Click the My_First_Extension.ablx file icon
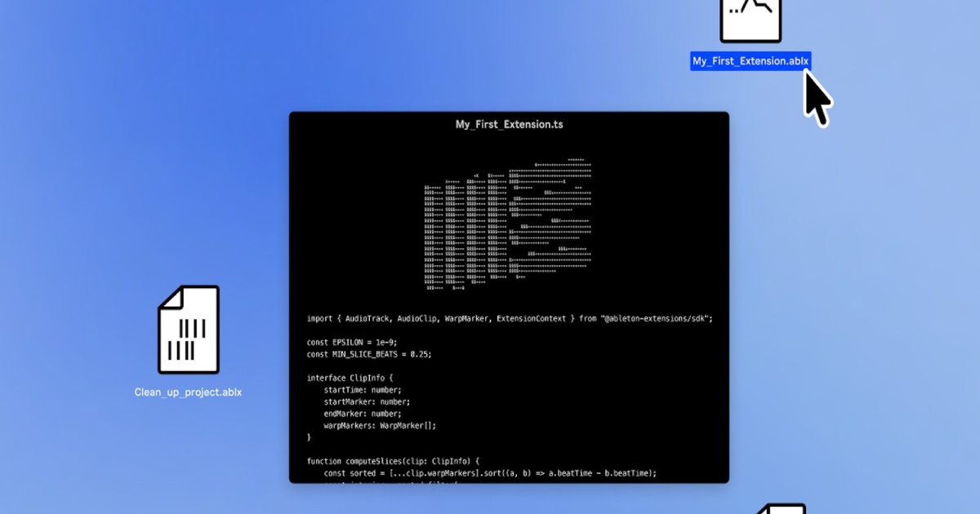The height and width of the screenshot is (514, 980). 751,20
